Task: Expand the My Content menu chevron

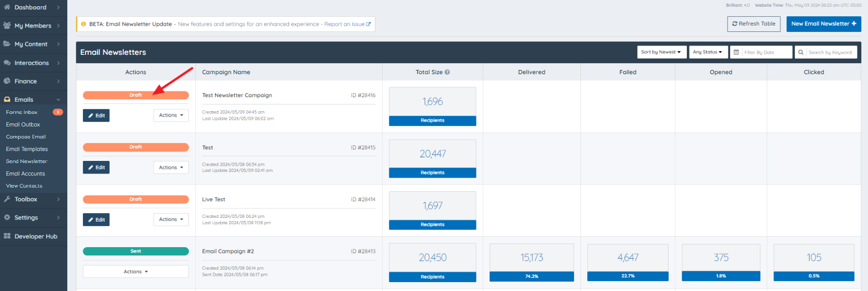Action: (x=58, y=44)
